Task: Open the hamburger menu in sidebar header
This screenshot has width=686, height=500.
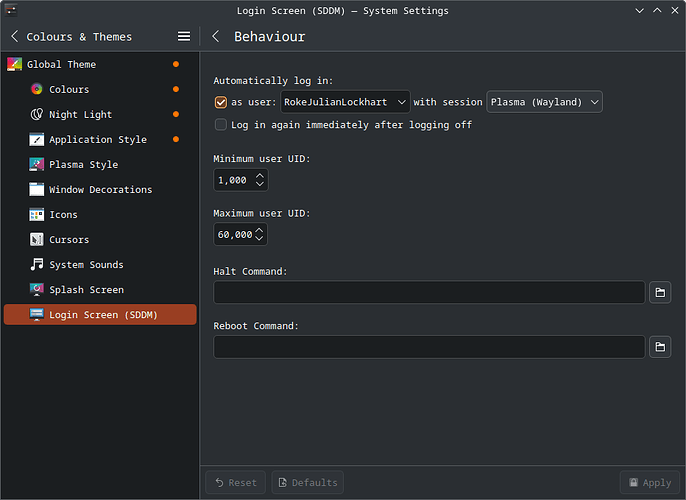Action: [184, 36]
